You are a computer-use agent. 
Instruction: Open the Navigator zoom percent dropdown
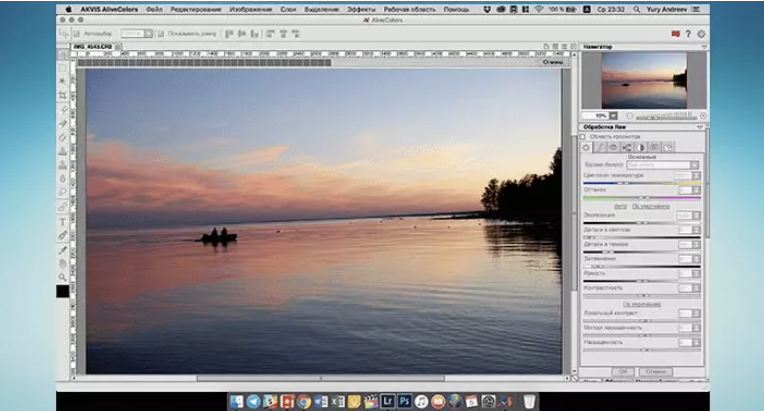tap(613, 116)
